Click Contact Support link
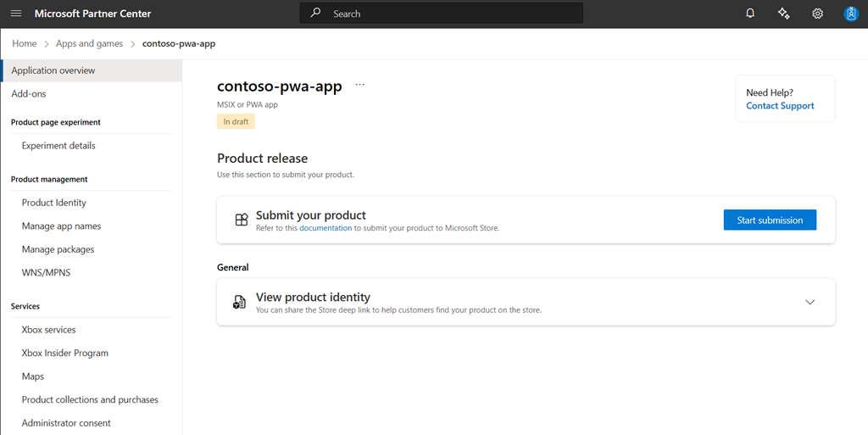The width and height of the screenshot is (868, 435). coord(780,106)
